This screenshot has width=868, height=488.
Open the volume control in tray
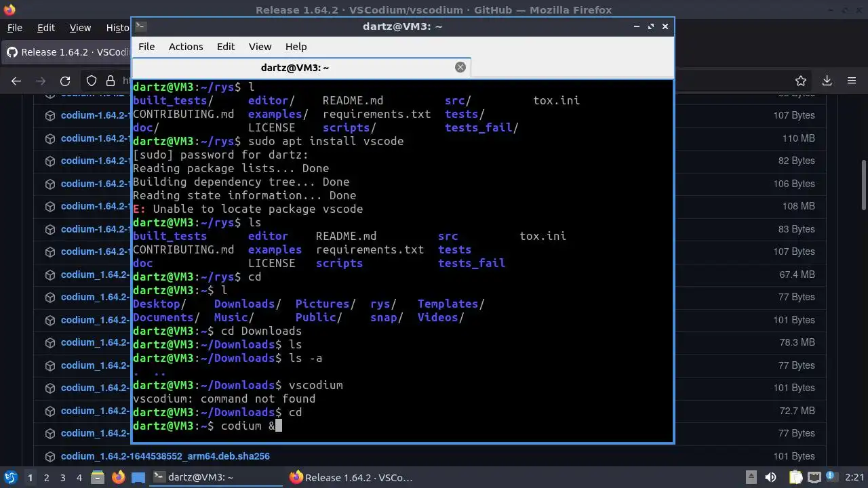(771, 477)
